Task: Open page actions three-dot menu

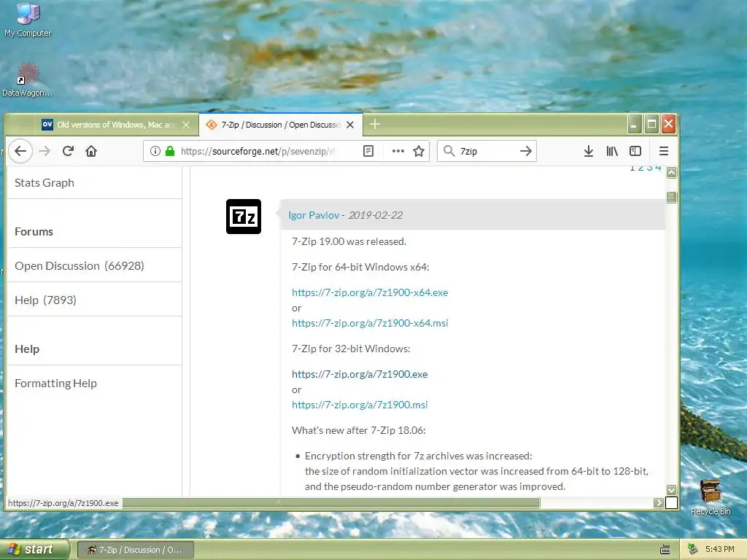Action: 398,151
